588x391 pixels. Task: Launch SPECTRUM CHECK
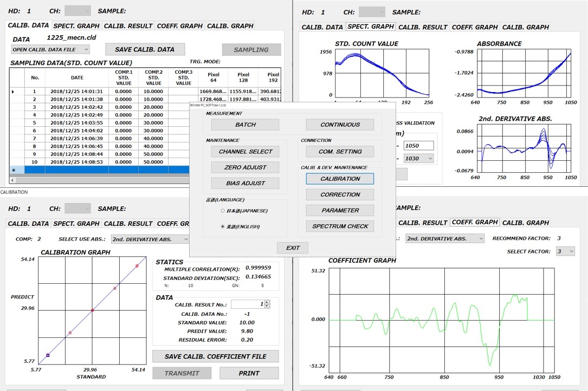pyautogui.click(x=340, y=226)
